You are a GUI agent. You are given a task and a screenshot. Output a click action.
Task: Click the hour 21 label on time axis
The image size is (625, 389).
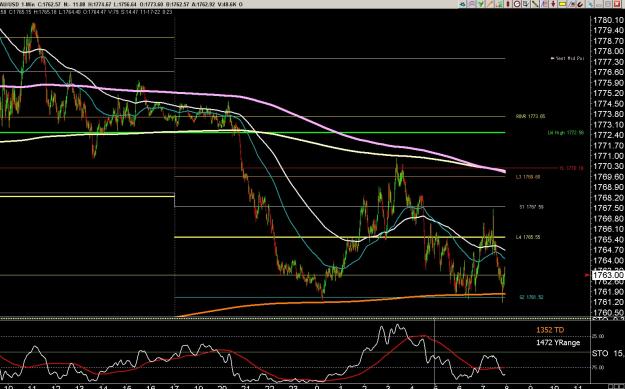tap(246, 387)
